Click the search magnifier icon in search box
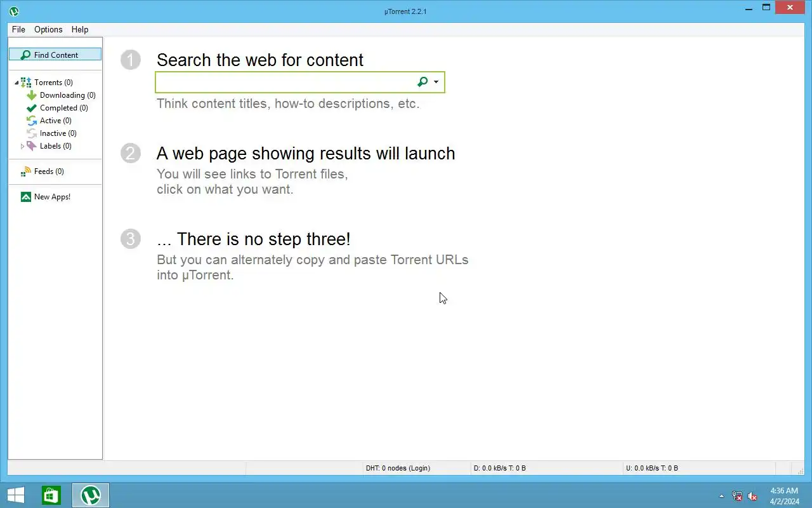 point(422,82)
